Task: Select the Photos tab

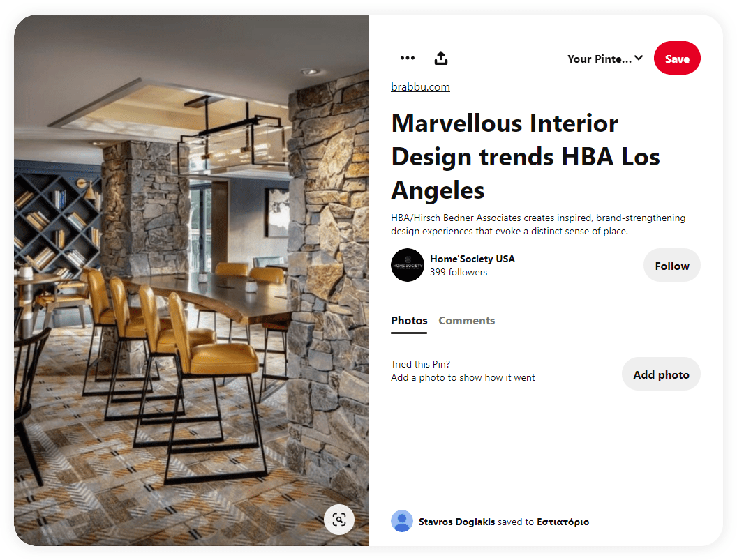Action: (x=409, y=320)
